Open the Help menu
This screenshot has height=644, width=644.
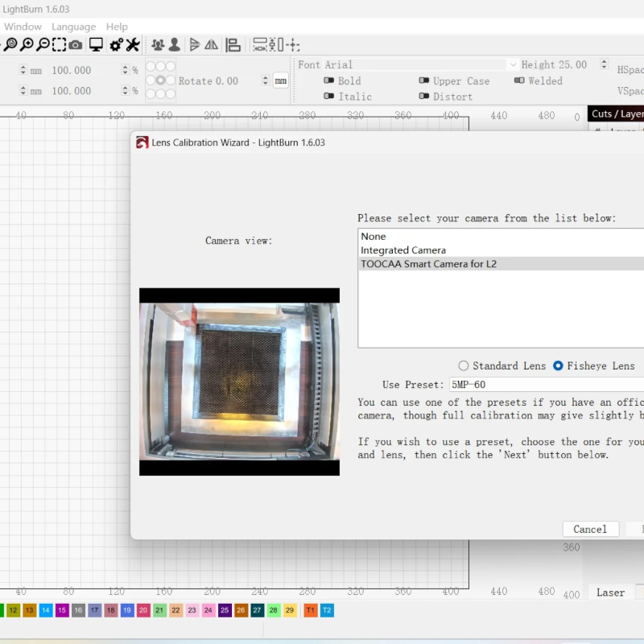tap(117, 27)
